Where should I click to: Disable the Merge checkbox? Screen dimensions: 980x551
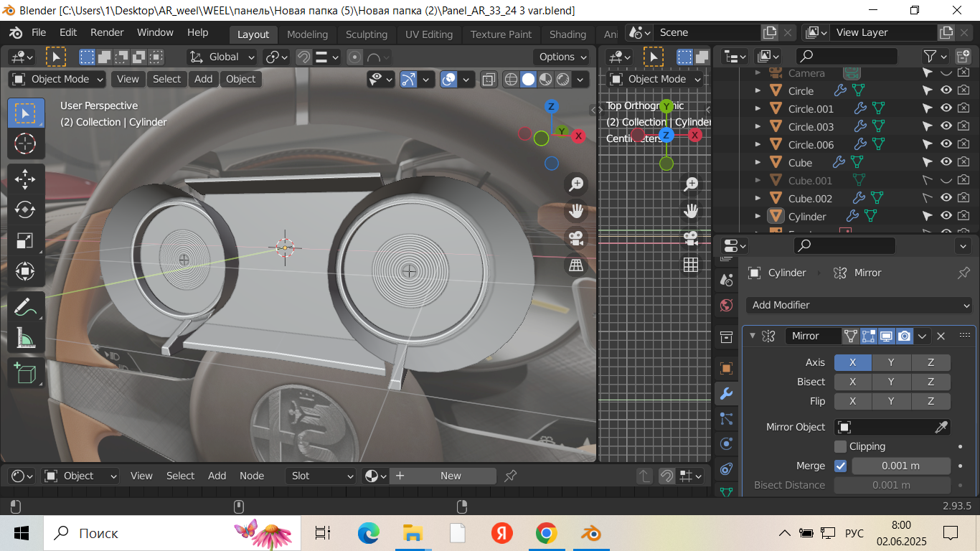point(840,466)
